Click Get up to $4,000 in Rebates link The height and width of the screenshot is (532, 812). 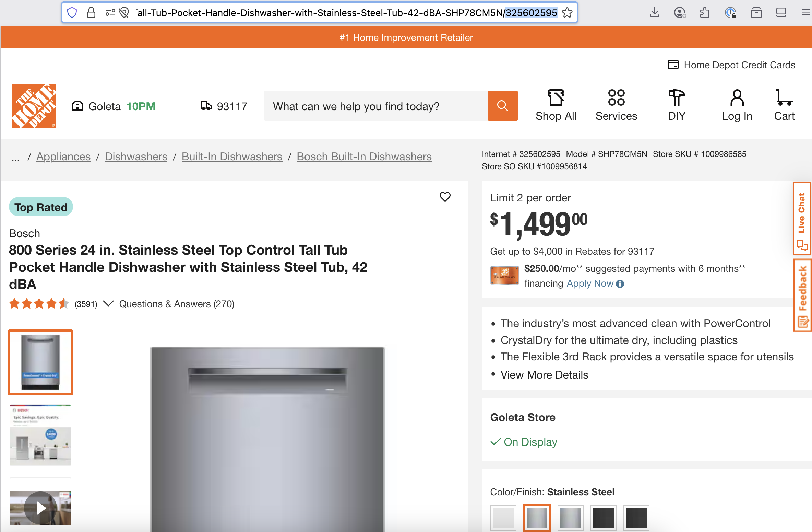[572, 252]
